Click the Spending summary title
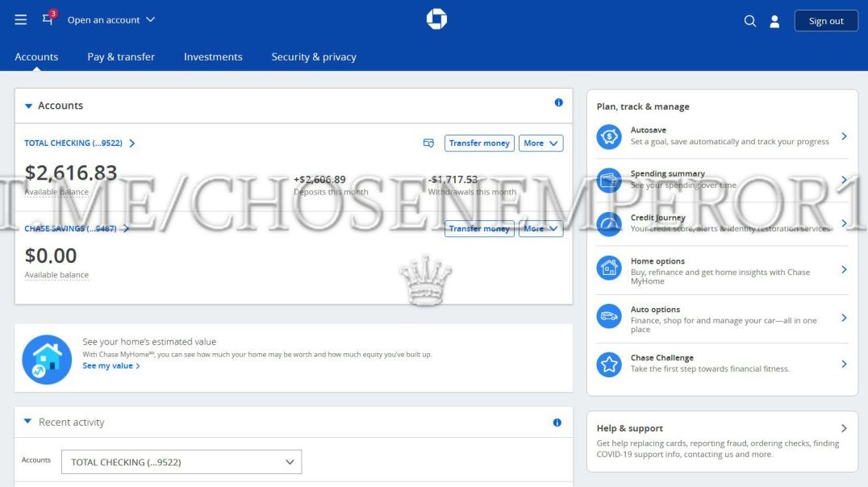This screenshot has height=487, width=868. (668, 174)
